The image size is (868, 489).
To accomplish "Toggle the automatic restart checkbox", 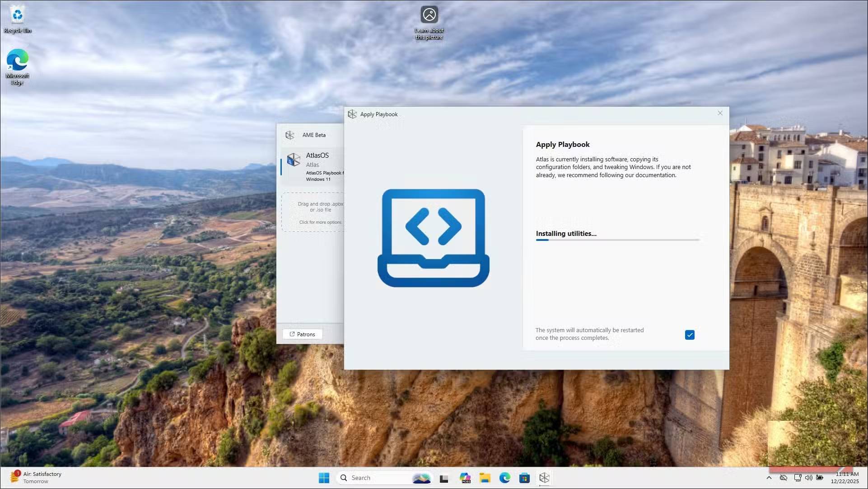I will coord(689,335).
